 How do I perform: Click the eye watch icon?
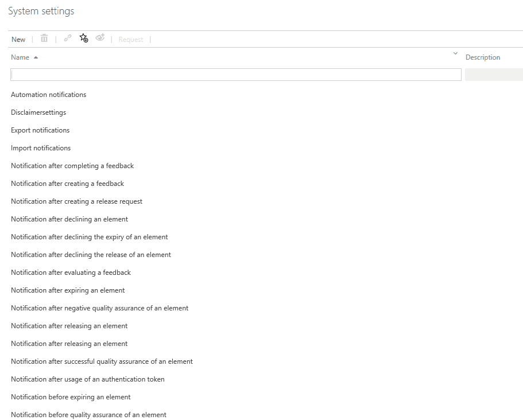tap(100, 38)
